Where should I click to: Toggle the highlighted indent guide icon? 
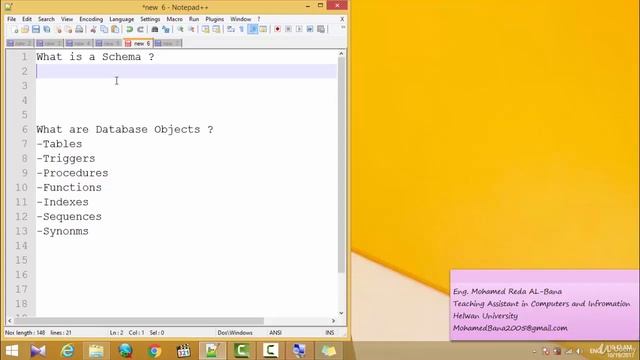[x=253, y=29]
